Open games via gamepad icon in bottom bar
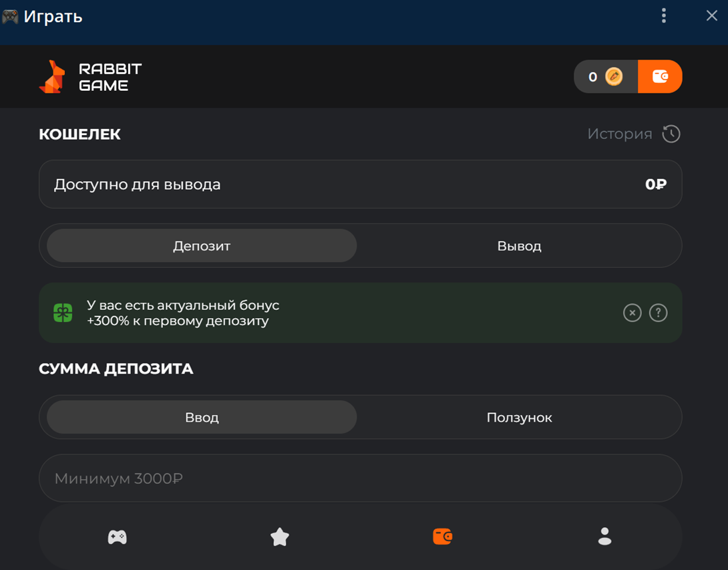This screenshot has width=728, height=570. pyautogui.click(x=118, y=537)
